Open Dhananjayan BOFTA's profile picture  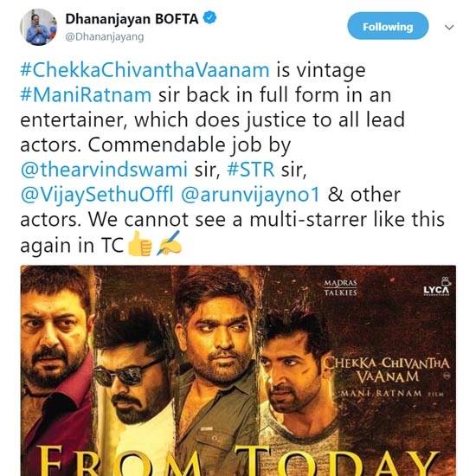[x=38, y=27]
